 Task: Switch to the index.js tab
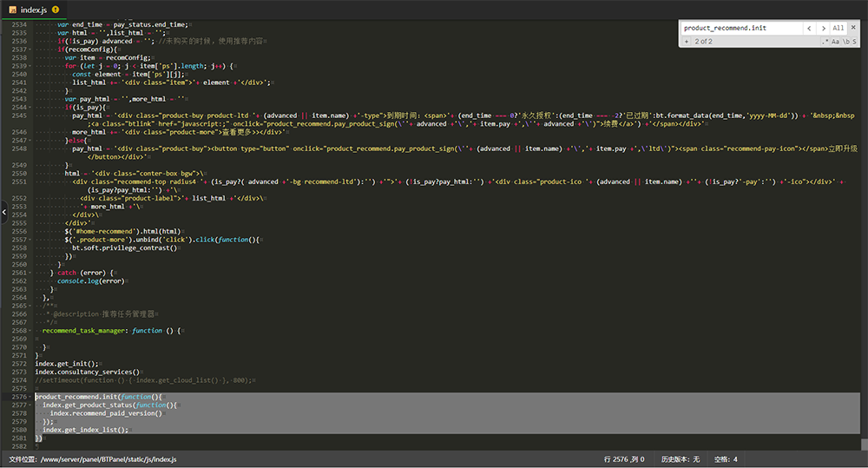pos(33,10)
